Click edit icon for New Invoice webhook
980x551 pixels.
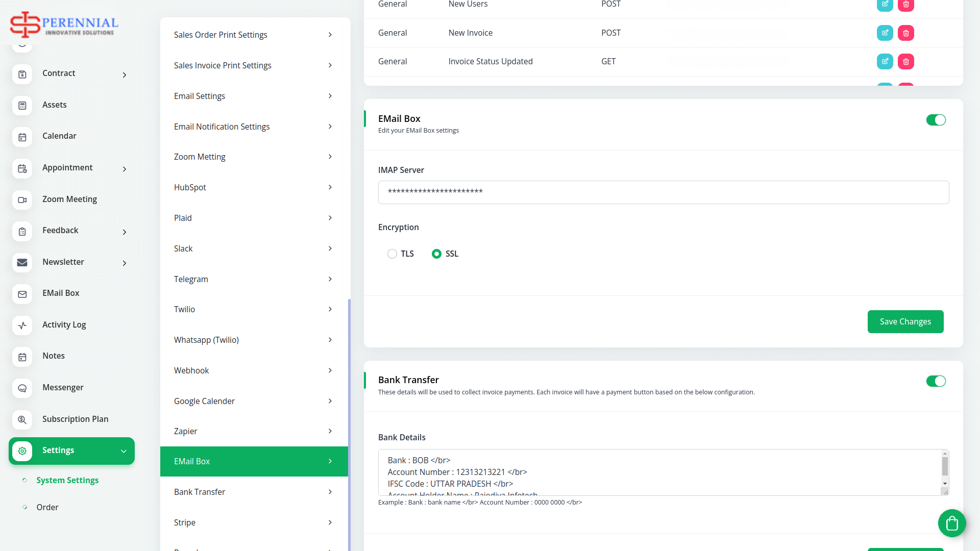click(885, 33)
